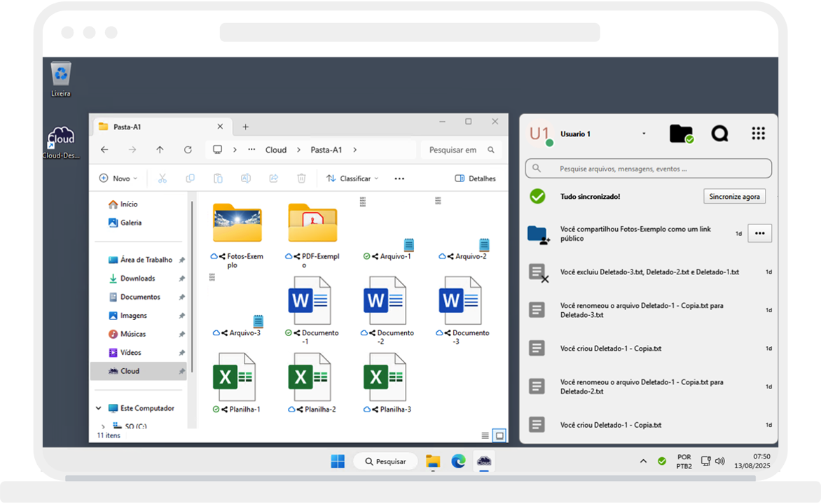Toggle the Detalhes pane button
821x504 pixels.
click(x=475, y=178)
